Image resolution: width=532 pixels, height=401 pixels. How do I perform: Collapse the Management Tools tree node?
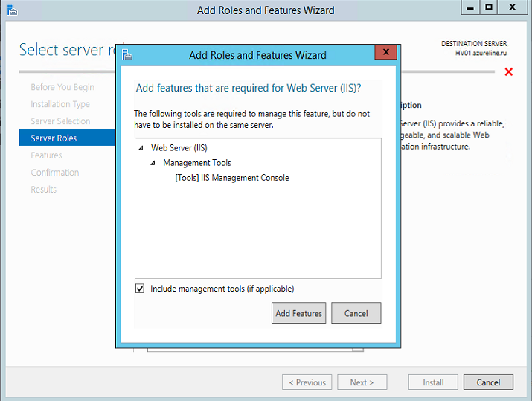pyautogui.click(x=153, y=163)
